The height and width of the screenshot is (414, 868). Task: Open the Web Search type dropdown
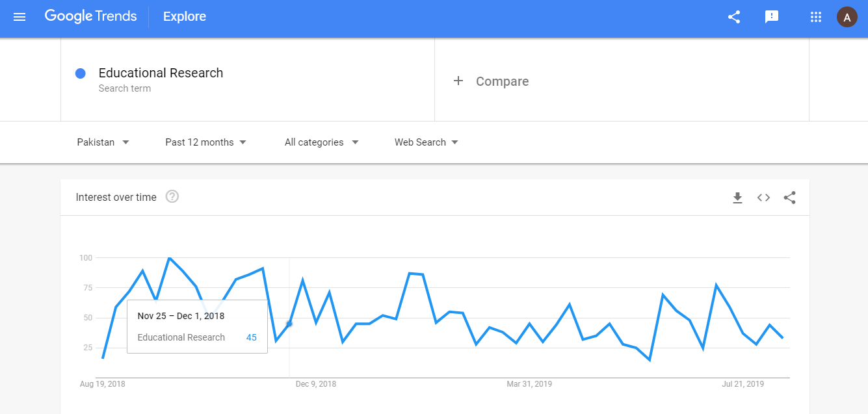point(426,142)
